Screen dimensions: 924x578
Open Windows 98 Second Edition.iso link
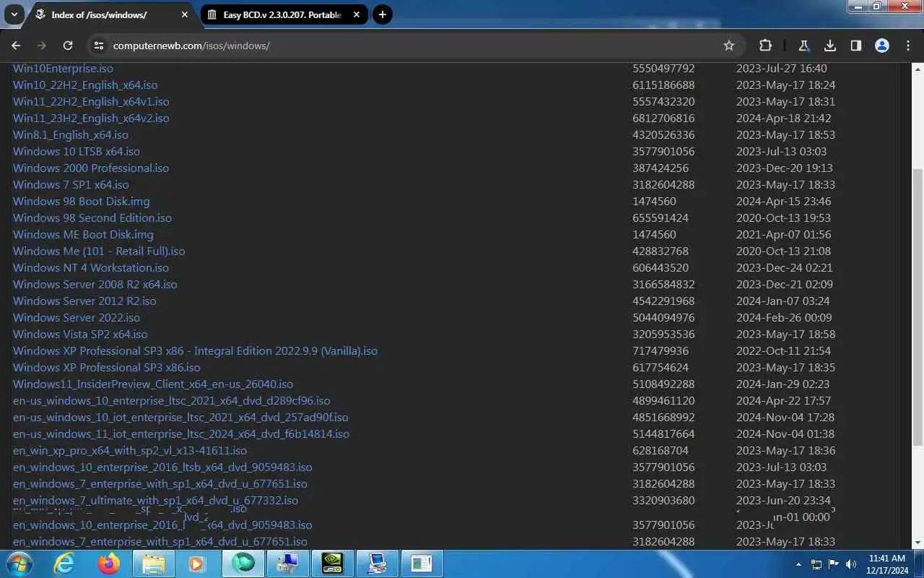coord(92,218)
